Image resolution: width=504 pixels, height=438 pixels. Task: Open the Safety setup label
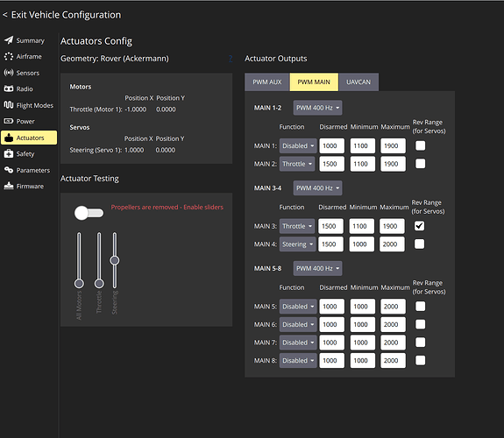[x=25, y=154]
